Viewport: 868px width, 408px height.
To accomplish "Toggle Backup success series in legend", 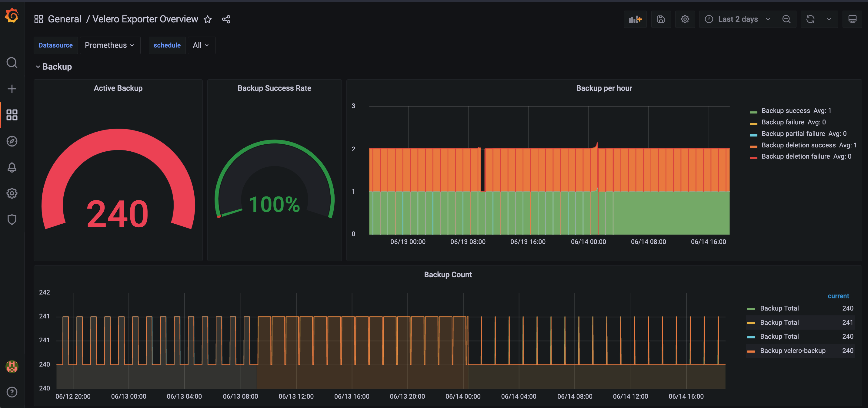I will 785,111.
